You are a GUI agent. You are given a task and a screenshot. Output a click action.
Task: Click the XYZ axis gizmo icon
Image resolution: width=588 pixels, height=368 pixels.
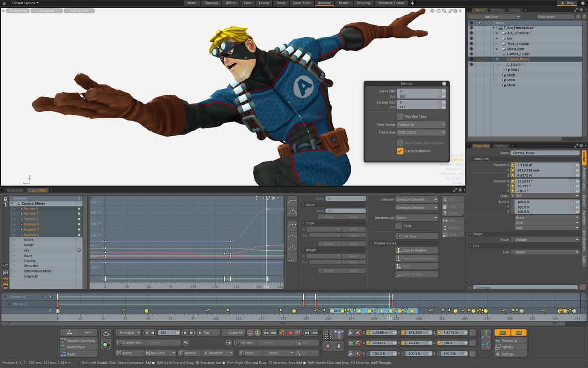pyautogui.click(x=486, y=334)
